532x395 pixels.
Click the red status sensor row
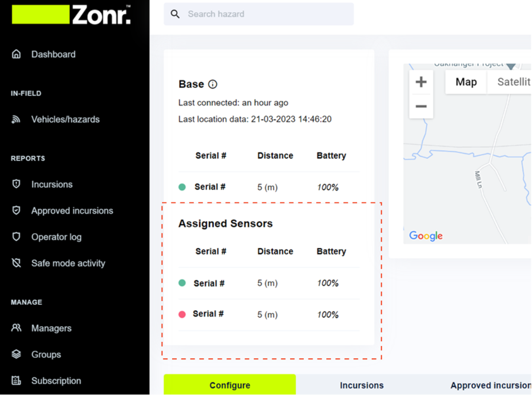click(x=268, y=314)
